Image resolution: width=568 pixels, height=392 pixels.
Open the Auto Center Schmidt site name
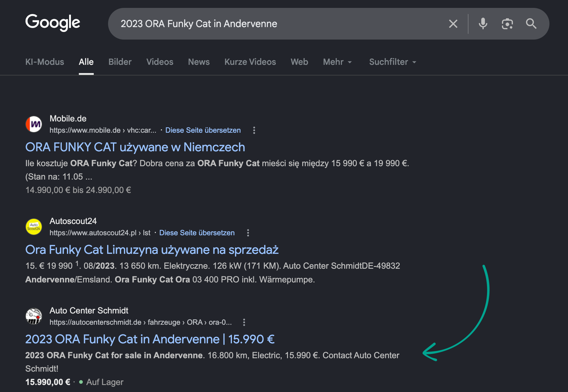point(89,310)
